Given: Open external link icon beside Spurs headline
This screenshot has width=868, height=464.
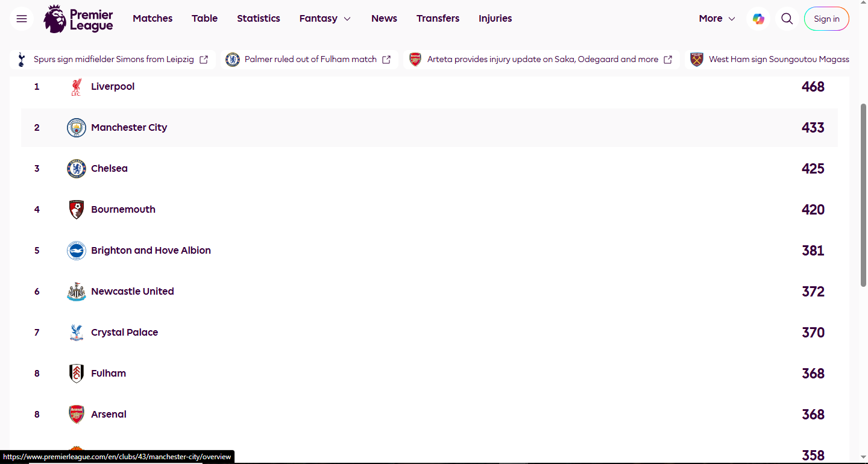Looking at the screenshot, I should (x=204, y=60).
